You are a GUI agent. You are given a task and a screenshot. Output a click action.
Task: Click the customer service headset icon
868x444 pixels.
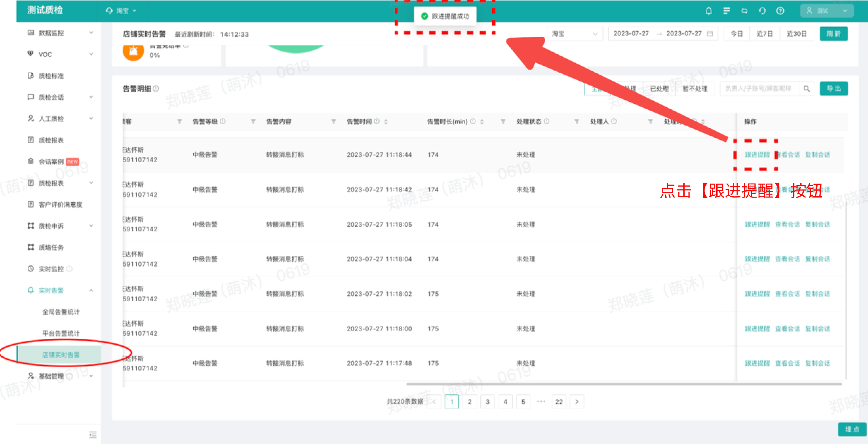(762, 11)
